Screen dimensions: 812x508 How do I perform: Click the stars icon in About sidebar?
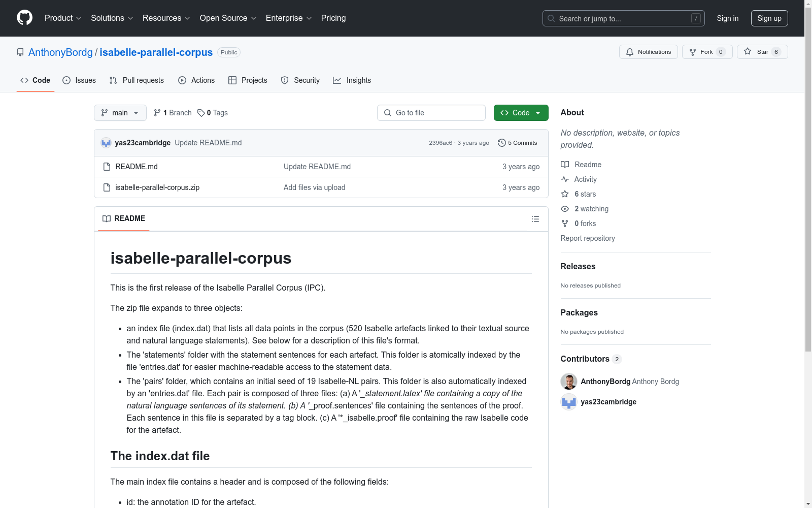(x=565, y=194)
